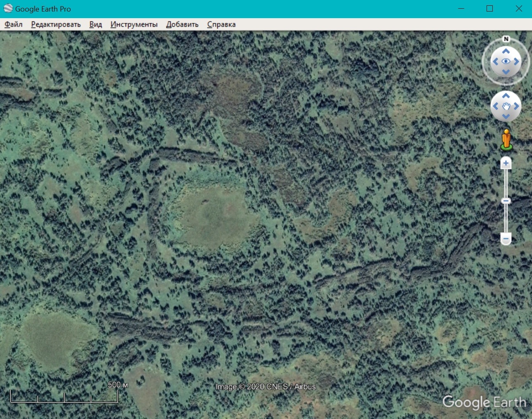Click the hand icon in move joystick
This screenshot has height=419, width=532.
(x=506, y=107)
